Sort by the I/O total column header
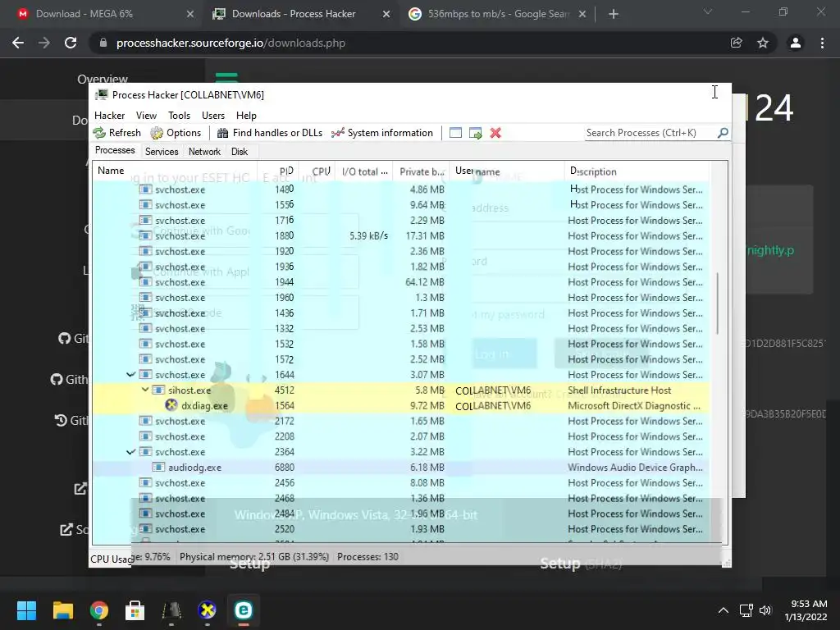840x630 pixels. (364, 171)
